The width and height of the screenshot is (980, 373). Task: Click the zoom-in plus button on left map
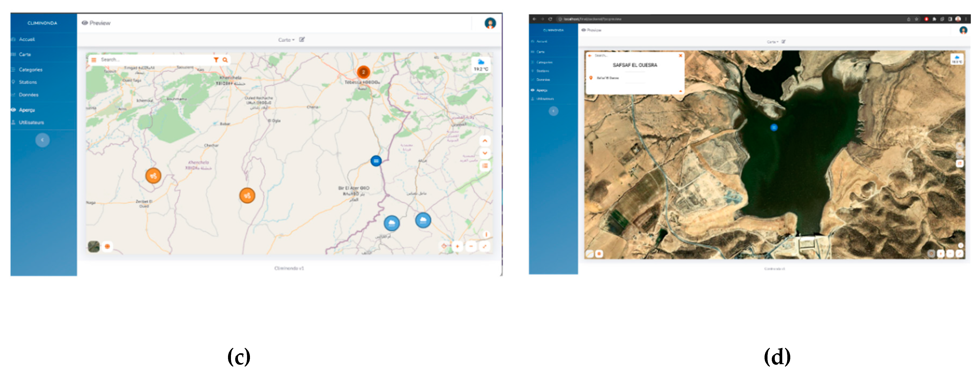coord(457,246)
